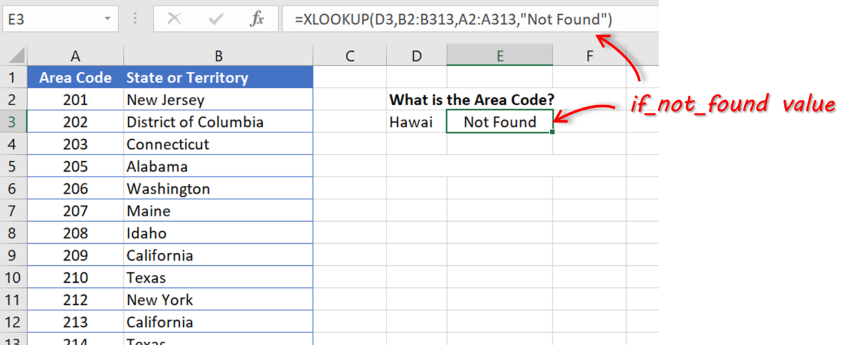
Task: Click the State or Territory header cell
Action: tap(186, 77)
